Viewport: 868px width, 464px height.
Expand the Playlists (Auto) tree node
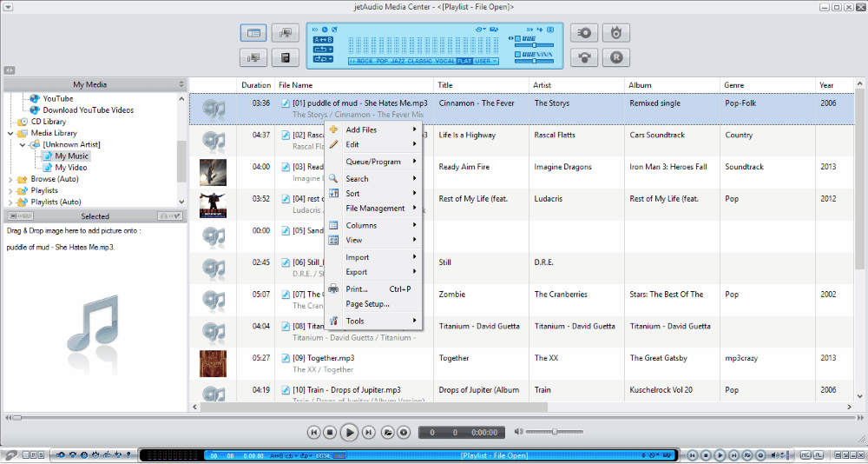(x=11, y=202)
